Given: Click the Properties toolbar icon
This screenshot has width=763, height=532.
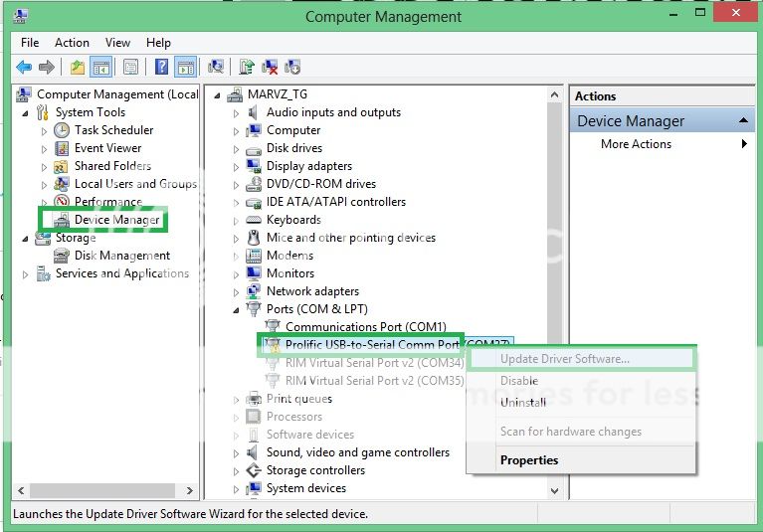Looking at the screenshot, I should click(x=130, y=67).
